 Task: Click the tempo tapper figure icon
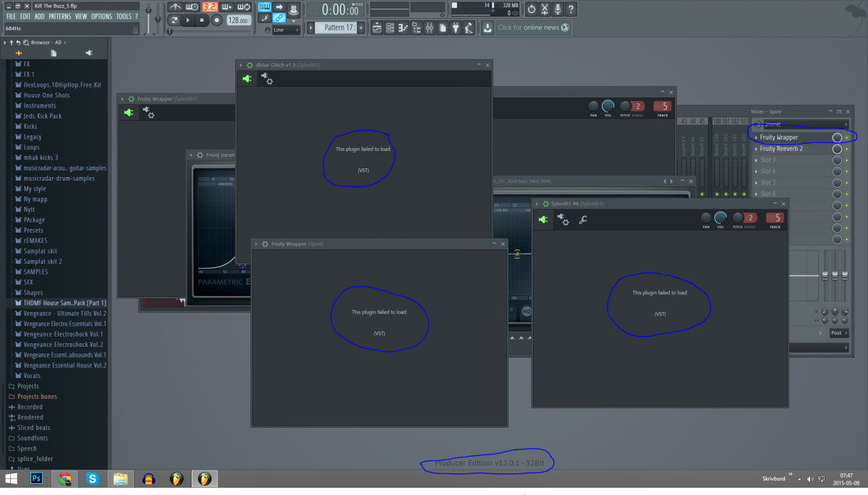point(469,28)
